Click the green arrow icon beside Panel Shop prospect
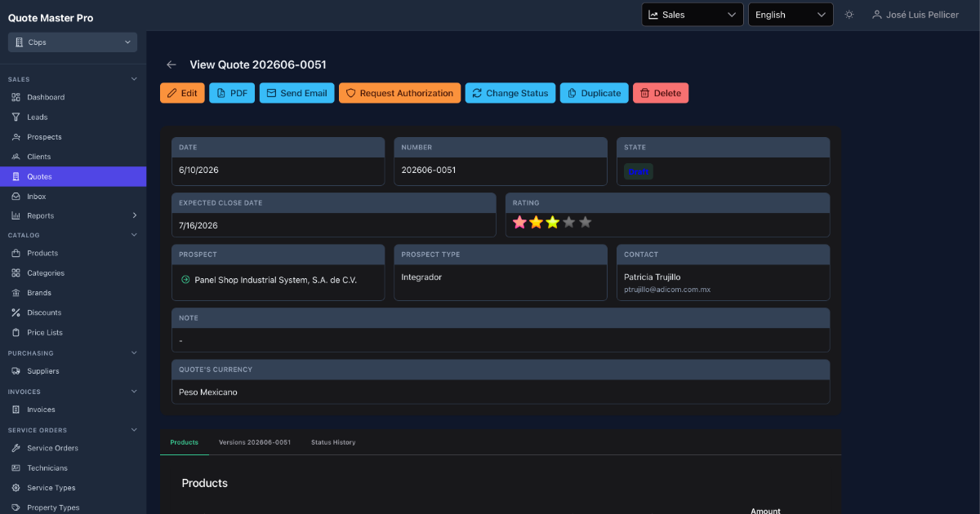 point(185,280)
